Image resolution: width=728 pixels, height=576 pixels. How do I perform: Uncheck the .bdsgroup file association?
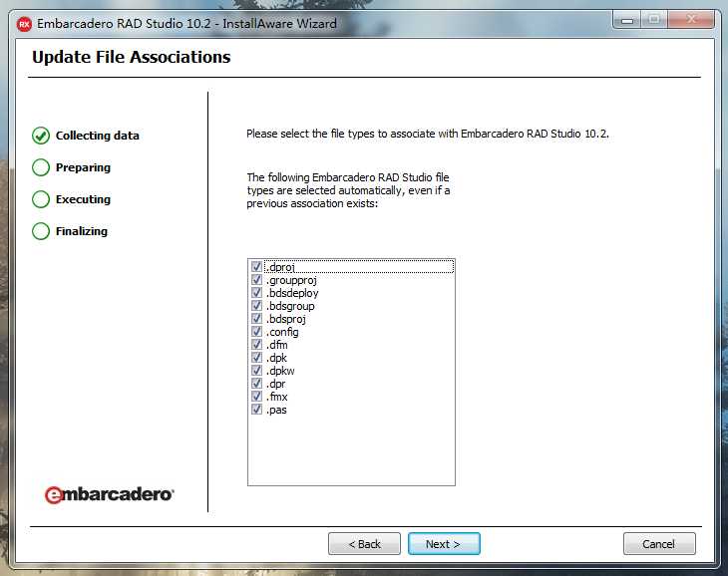[x=256, y=306]
